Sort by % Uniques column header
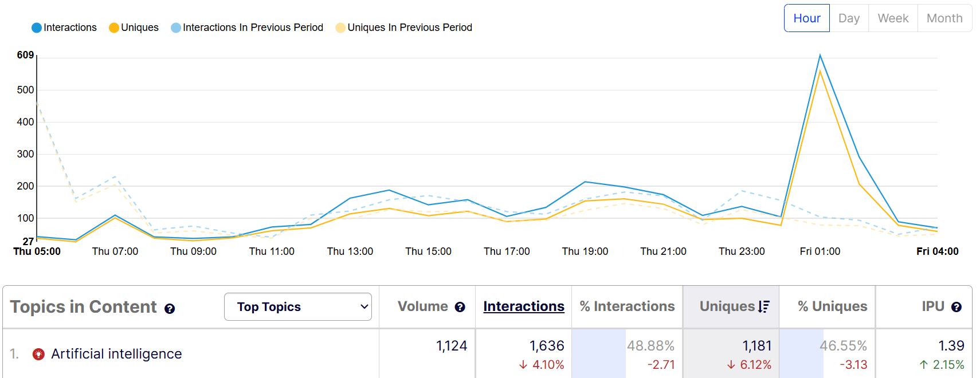 pyautogui.click(x=832, y=306)
